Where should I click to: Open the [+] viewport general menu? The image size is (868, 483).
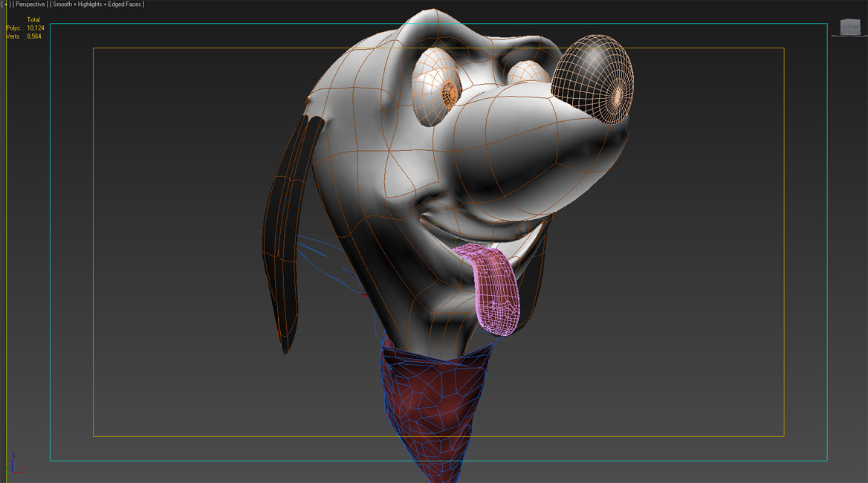(x=6, y=4)
